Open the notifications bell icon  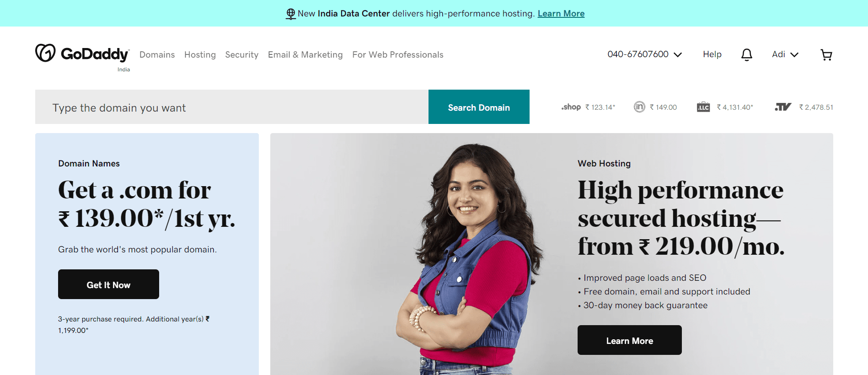click(746, 54)
